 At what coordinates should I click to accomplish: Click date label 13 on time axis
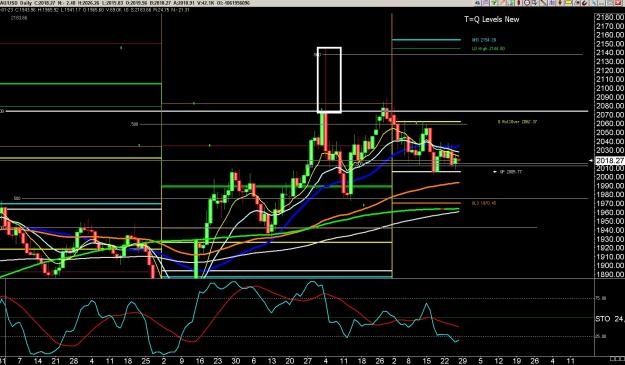click(272, 361)
